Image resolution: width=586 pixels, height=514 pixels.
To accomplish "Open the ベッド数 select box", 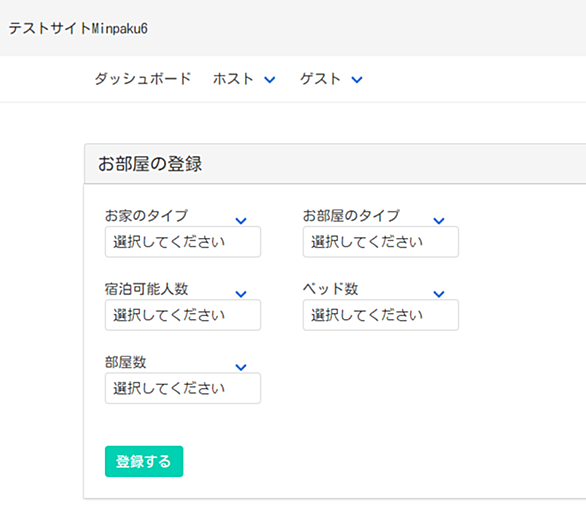I will tap(381, 315).
